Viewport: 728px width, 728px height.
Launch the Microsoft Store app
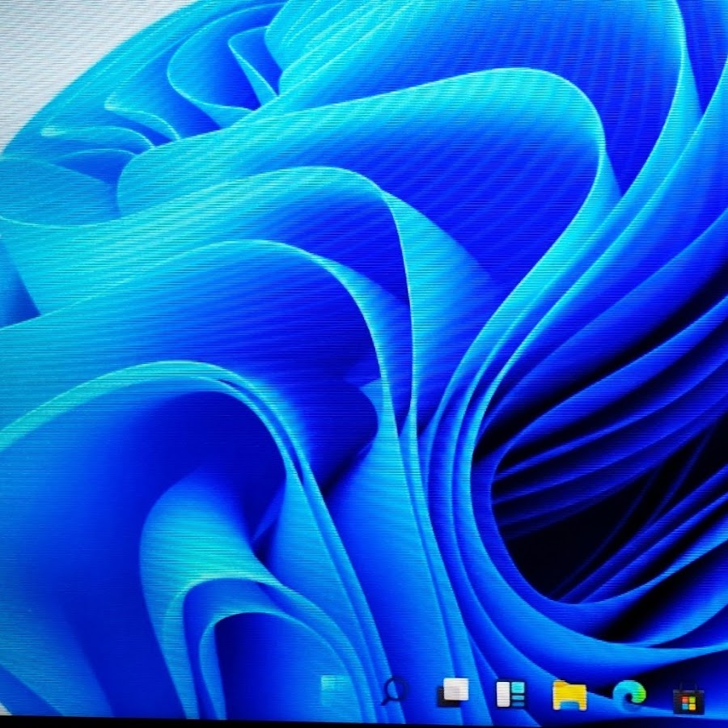click(x=688, y=697)
